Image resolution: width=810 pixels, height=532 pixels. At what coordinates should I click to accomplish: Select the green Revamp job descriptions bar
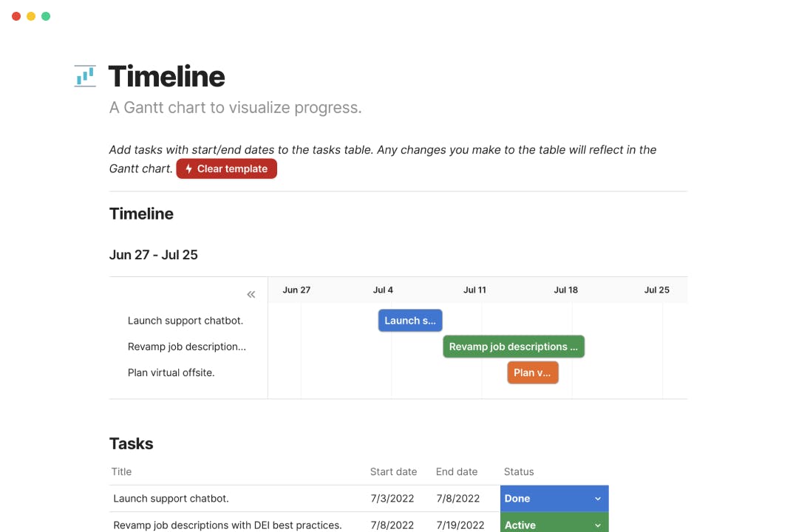[514, 347]
